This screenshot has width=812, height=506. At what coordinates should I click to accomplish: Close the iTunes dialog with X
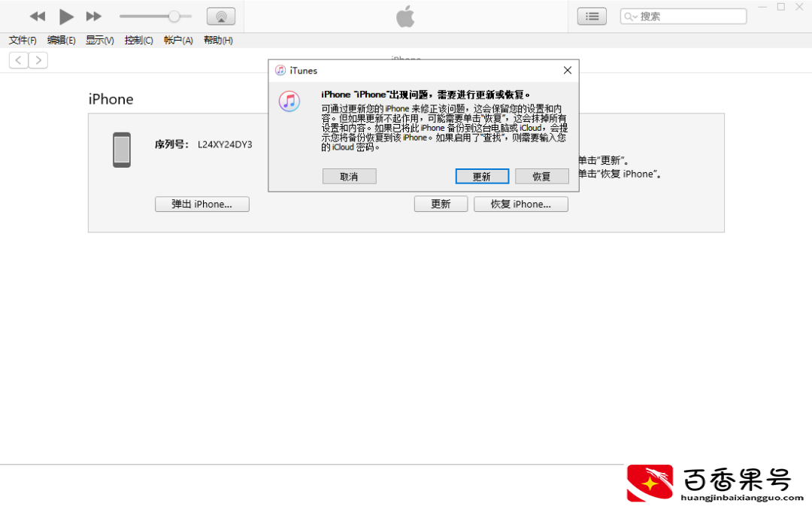pyautogui.click(x=568, y=71)
